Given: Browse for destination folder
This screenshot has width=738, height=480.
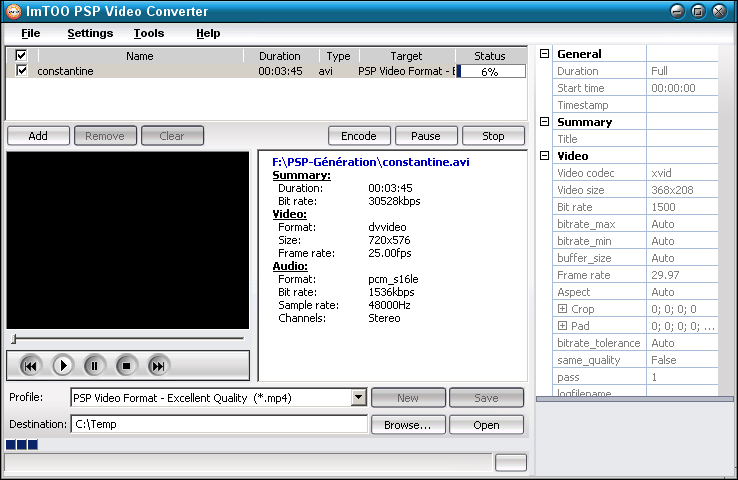Looking at the screenshot, I should 408,425.
